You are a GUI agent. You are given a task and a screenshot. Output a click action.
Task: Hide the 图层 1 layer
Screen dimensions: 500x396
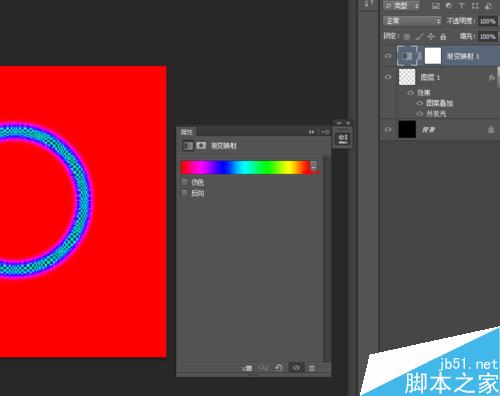click(388, 77)
